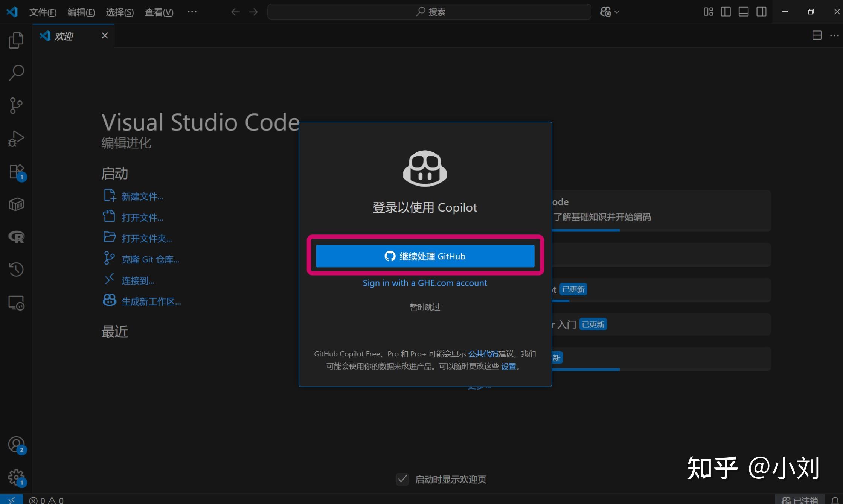
Task: Open the Search panel
Action: tap(16, 73)
